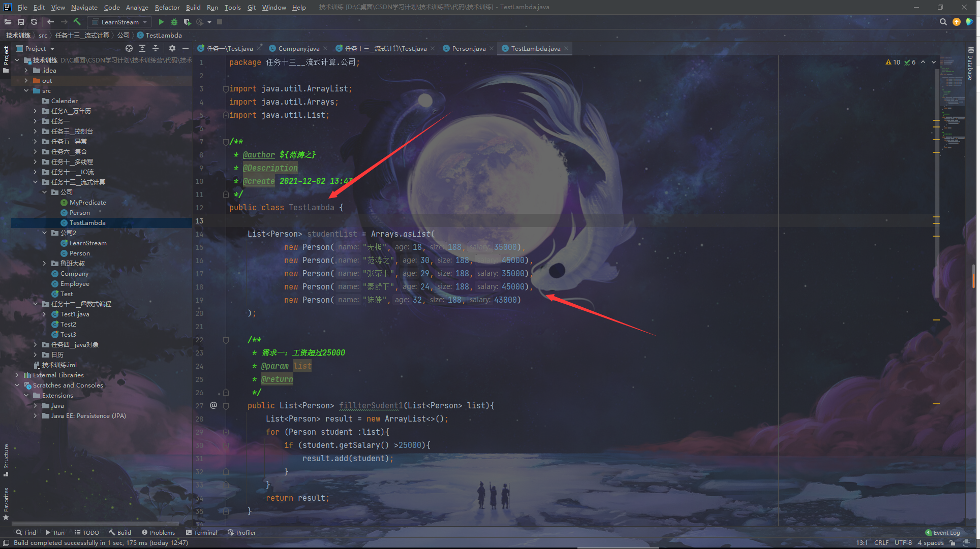This screenshot has height=549, width=980.
Task: Click the yellow warning count indicator
Action: (x=893, y=62)
